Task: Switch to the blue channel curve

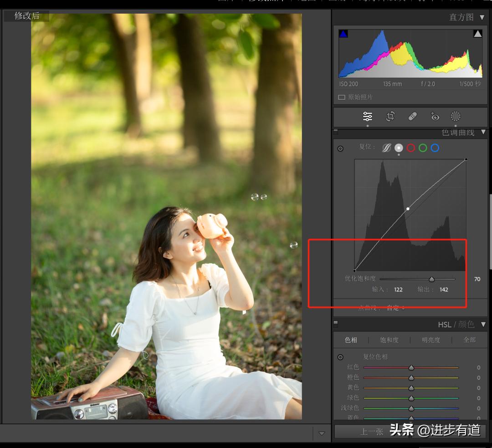Action: click(x=435, y=148)
